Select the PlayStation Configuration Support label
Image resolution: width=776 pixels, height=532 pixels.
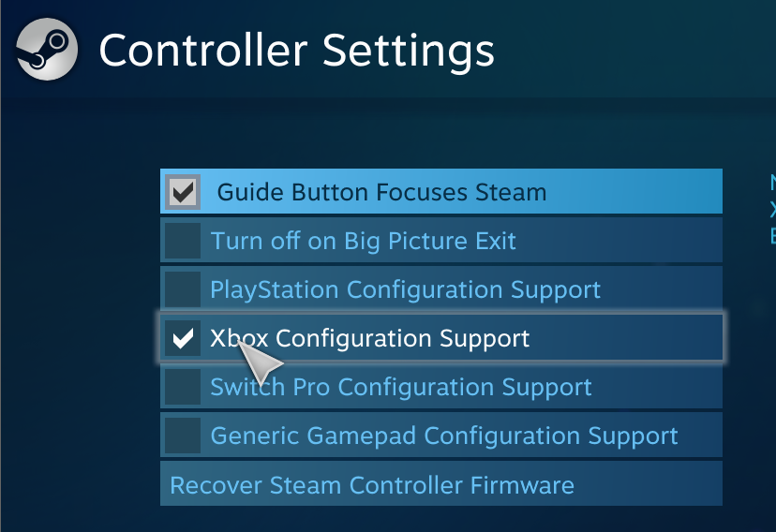[x=405, y=290]
